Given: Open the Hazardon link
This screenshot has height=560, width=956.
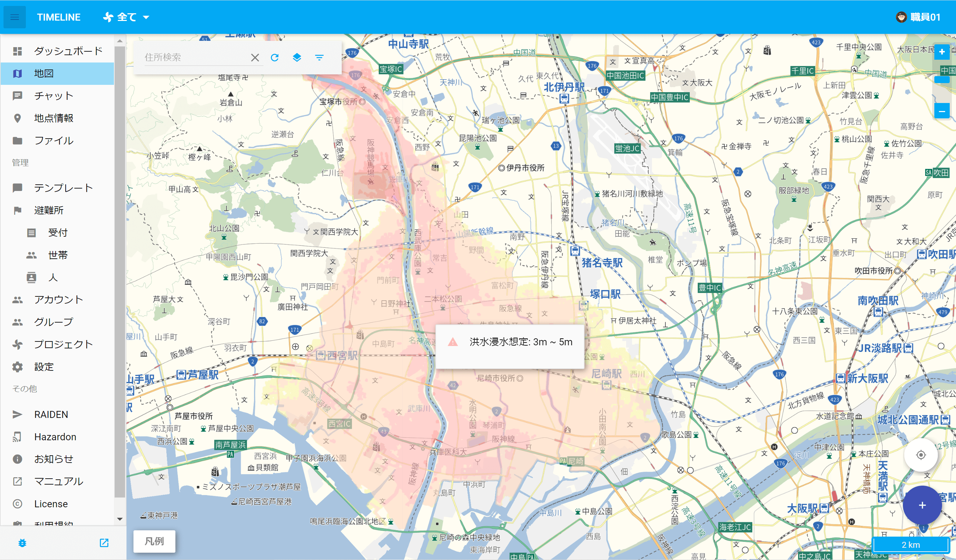Looking at the screenshot, I should (x=57, y=437).
